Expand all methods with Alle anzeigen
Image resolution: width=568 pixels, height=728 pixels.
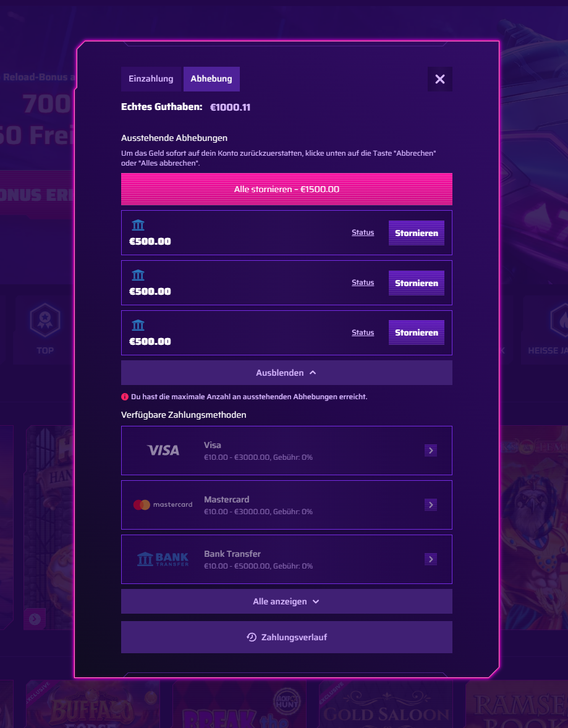coord(287,601)
